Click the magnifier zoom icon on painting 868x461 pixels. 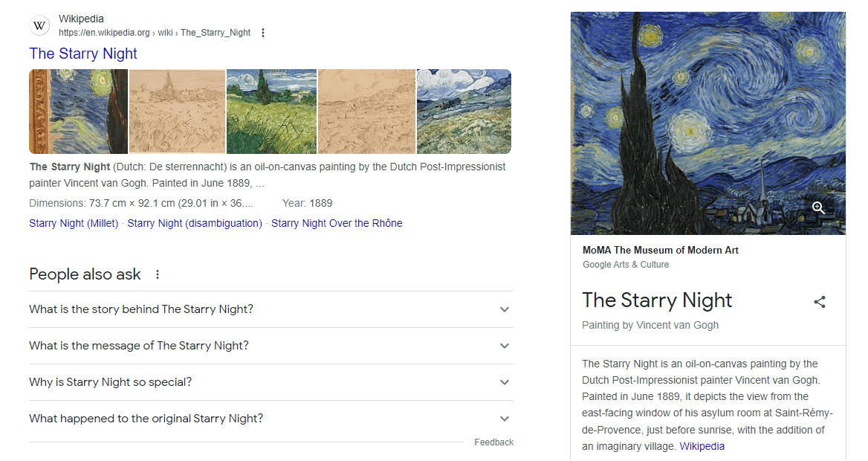[819, 207]
